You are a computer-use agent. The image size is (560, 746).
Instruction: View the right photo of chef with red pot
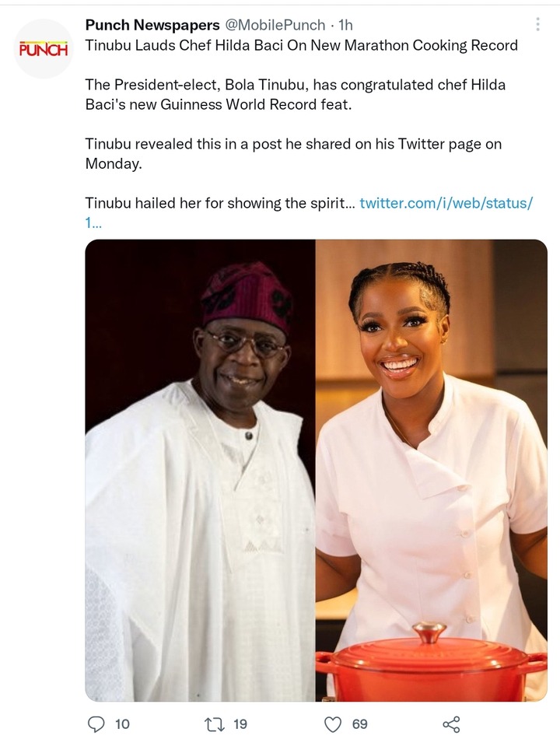[x=431, y=470]
